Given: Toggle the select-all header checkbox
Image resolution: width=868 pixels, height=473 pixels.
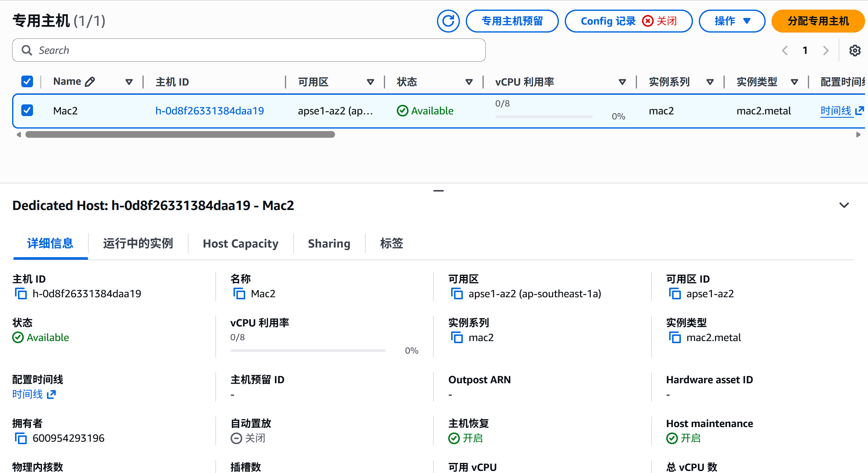Looking at the screenshot, I should point(27,81).
